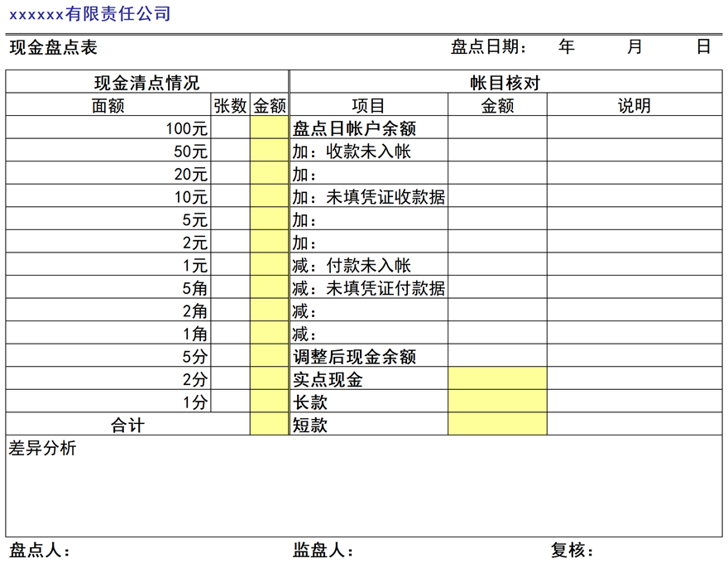This screenshot has height=563, width=728.
Task: Click the 盘点日期 label
Action: click(488, 47)
